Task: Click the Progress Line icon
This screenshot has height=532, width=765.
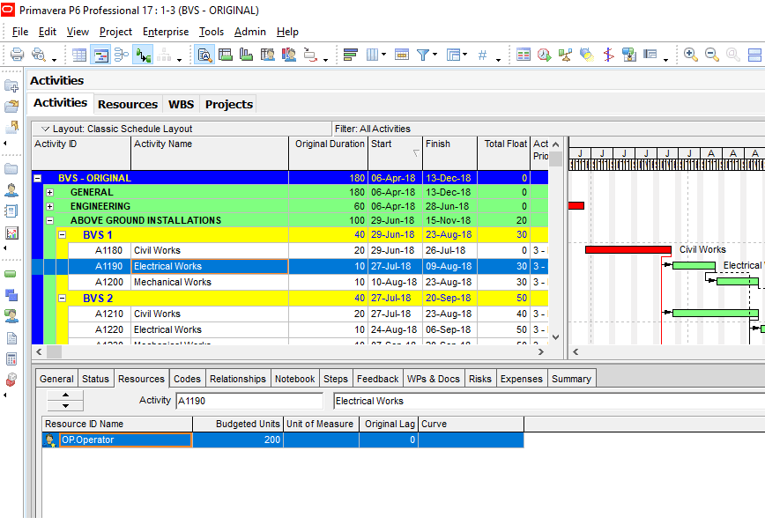Action: point(608,55)
